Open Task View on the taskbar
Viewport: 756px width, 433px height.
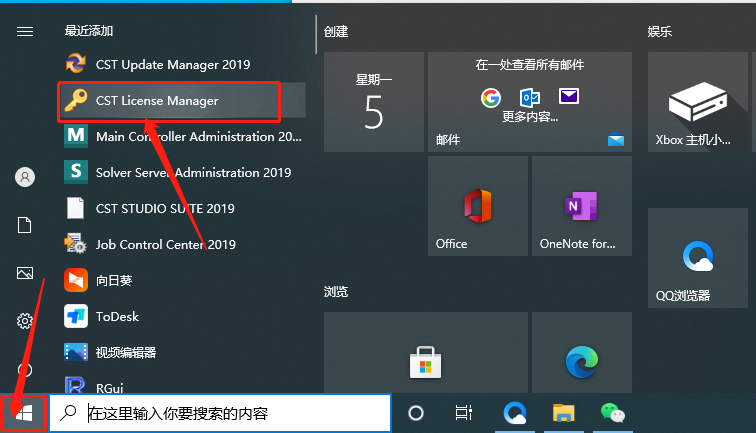(463, 413)
